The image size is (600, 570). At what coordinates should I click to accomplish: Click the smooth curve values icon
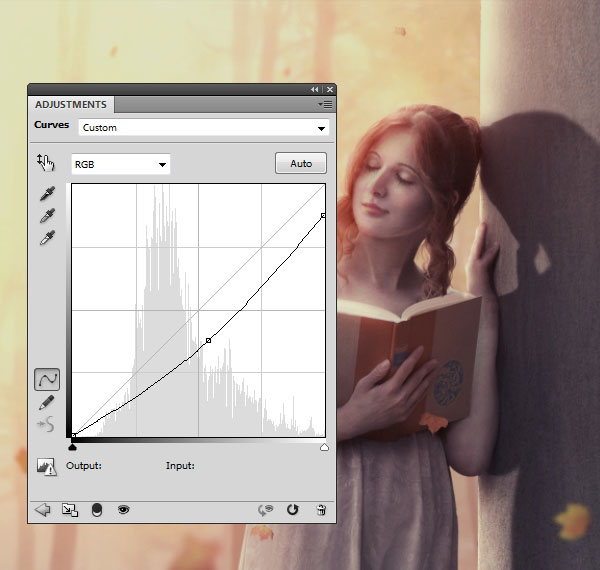46,424
